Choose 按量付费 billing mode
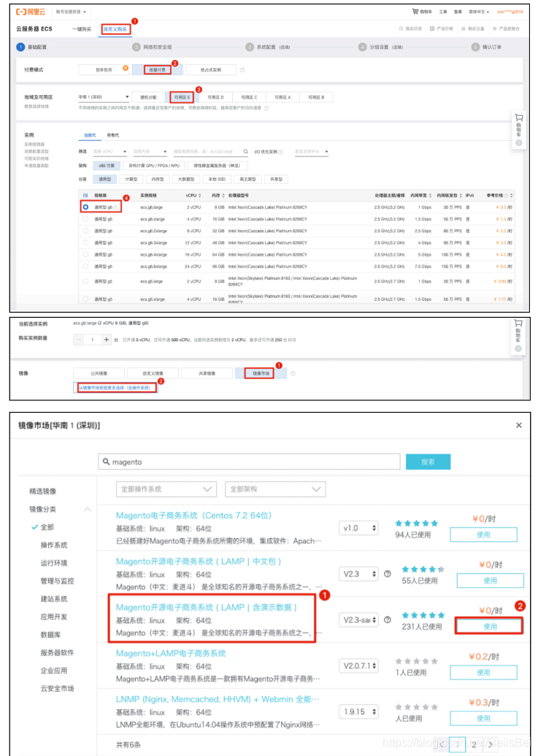This screenshot has width=538, height=756. pyautogui.click(x=157, y=70)
